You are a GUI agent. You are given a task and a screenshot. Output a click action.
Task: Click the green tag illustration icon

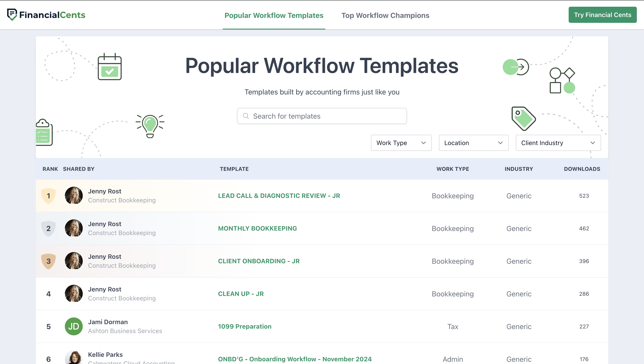tap(524, 118)
